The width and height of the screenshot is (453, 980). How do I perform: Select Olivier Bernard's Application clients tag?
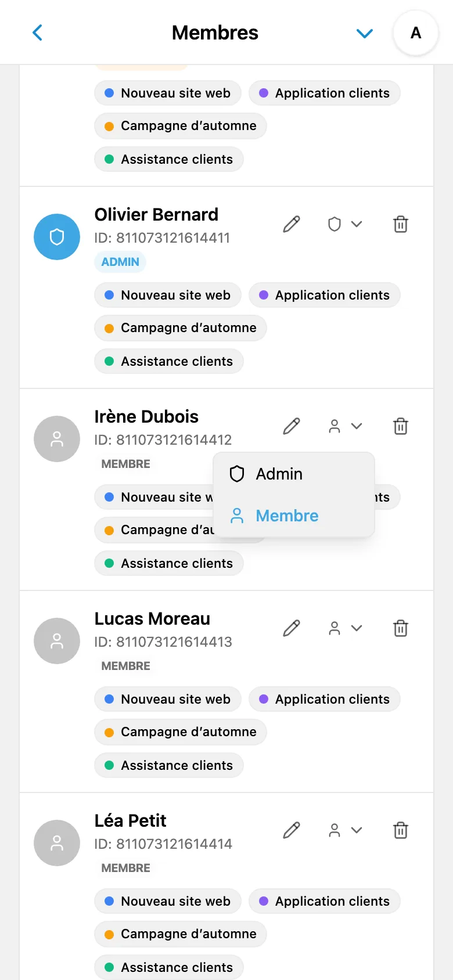(x=325, y=295)
